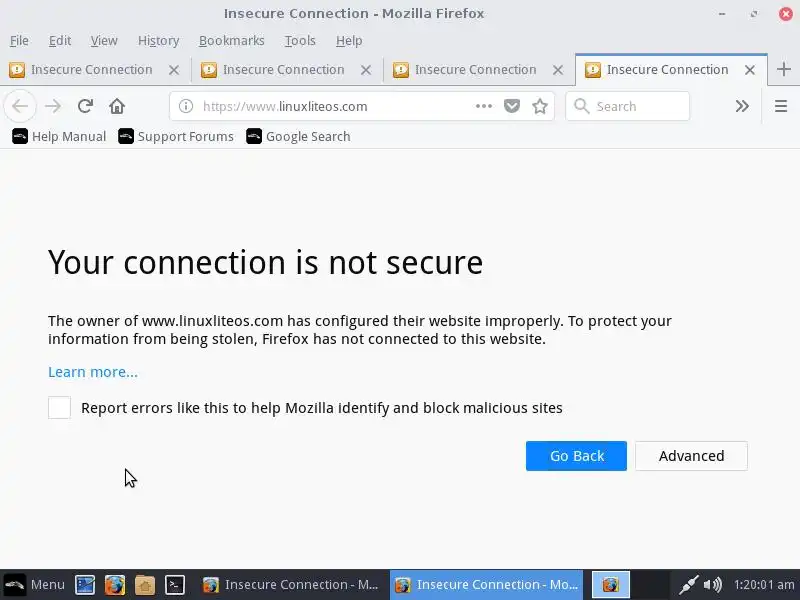Open the Linux Lite Menu button
The height and width of the screenshot is (600, 800).
(x=34, y=584)
